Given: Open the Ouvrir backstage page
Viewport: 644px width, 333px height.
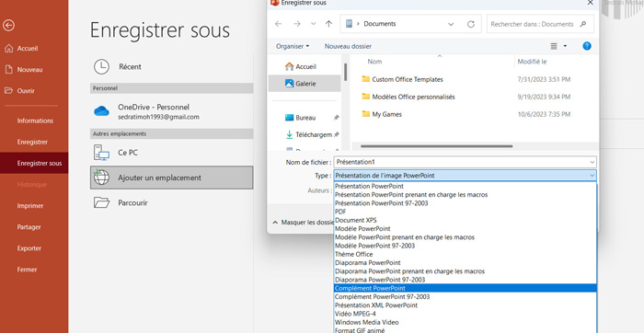Looking at the screenshot, I should (26, 91).
